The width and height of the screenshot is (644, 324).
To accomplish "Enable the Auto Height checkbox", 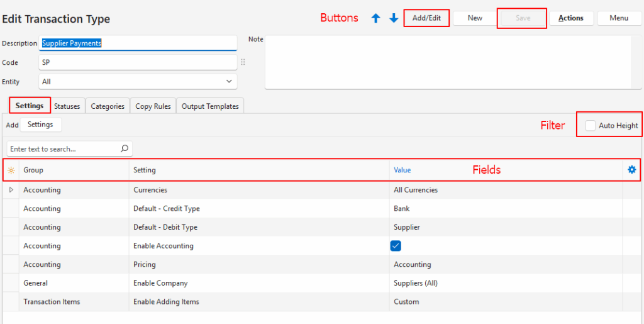I will tap(591, 125).
